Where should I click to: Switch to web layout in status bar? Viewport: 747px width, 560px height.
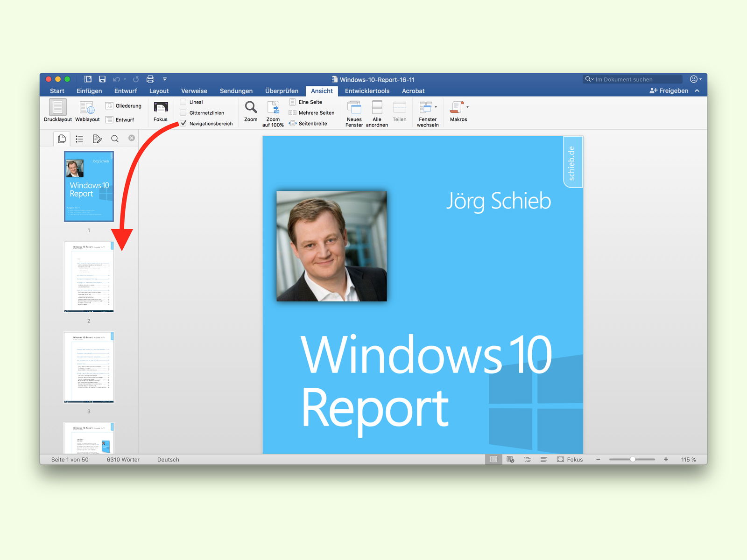pyautogui.click(x=510, y=460)
